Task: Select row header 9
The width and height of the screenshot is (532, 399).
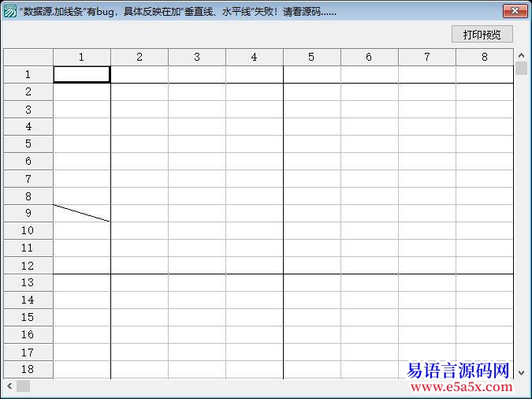Action: coord(28,213)
